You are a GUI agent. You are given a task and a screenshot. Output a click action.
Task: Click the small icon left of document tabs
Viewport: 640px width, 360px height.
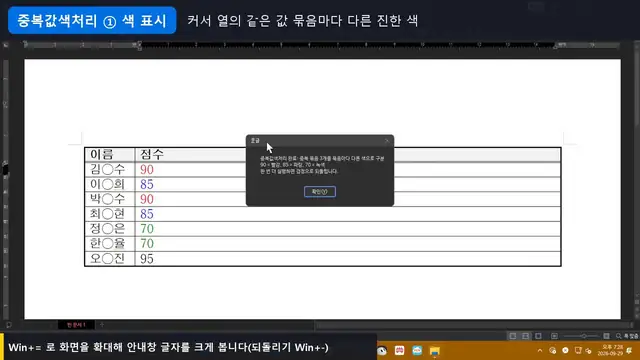click(x=9, y=325)
